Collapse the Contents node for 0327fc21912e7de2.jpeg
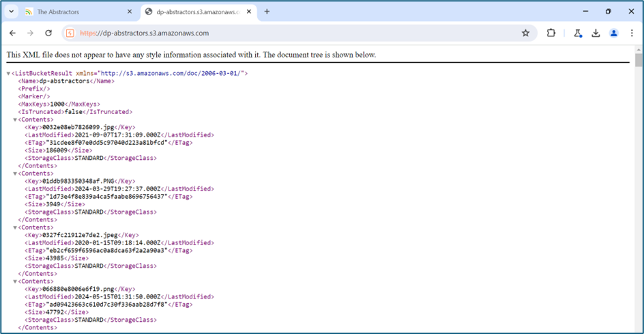Image resolution: width=644 pixels, height=334 pixels. click(x=15, y=227)
